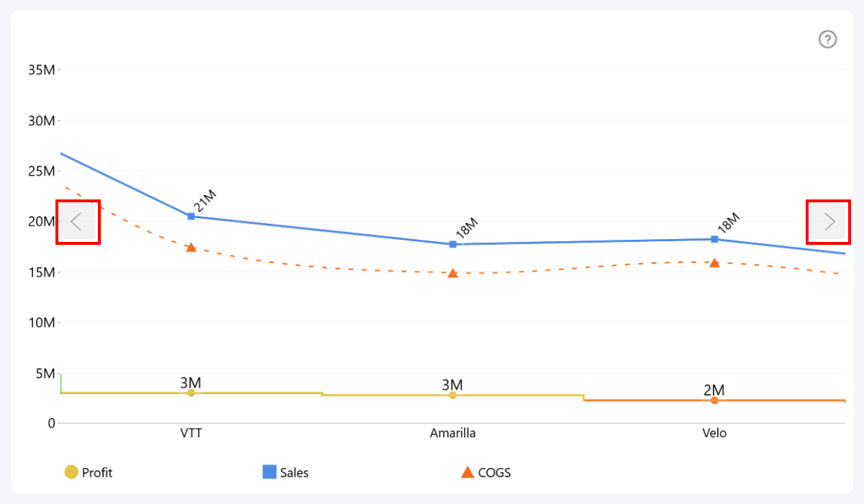Click the Velo category axis label
864x504 pixels.
714,433
